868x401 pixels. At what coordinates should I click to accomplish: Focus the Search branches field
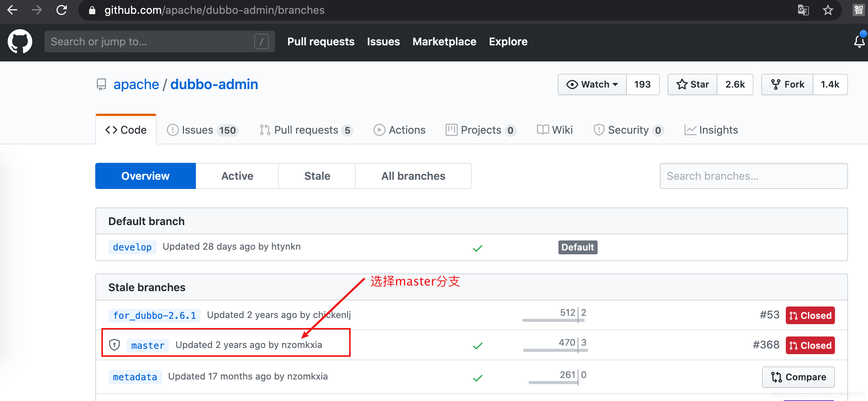tap(754, 176)
